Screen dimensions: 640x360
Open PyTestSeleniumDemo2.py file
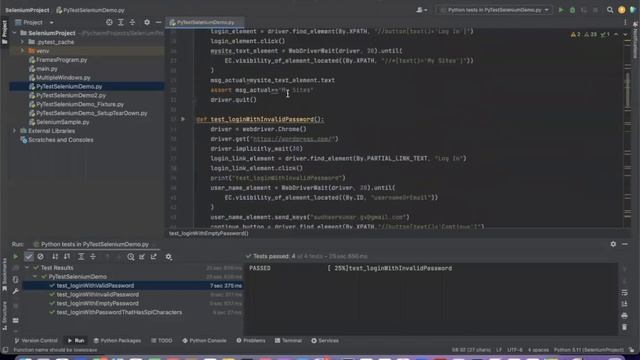[x=71, y=96]
